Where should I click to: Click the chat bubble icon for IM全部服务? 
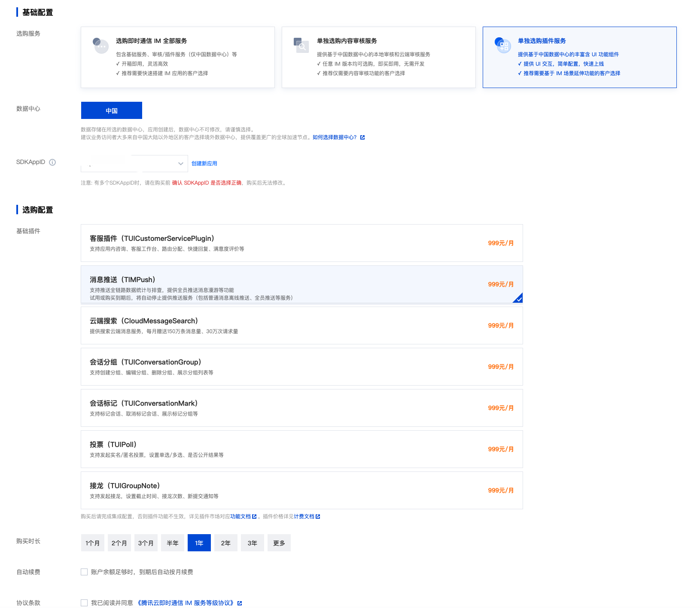tap(101, 46)
